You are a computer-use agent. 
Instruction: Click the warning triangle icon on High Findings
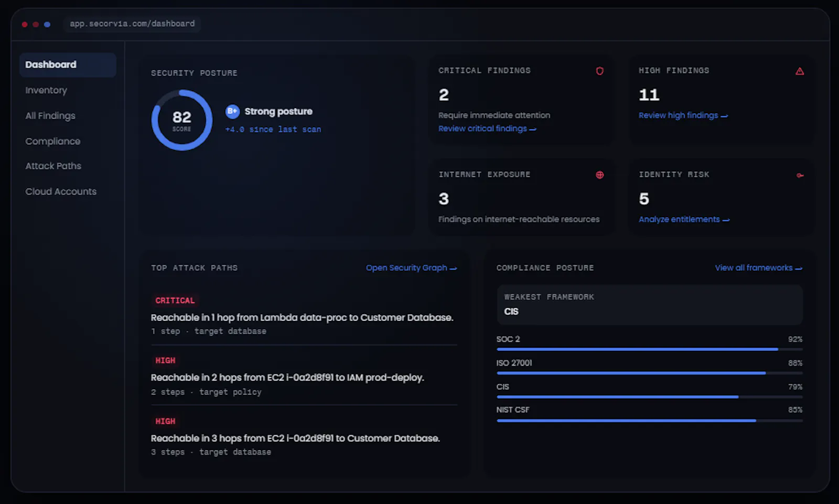[x=799, y=71]
